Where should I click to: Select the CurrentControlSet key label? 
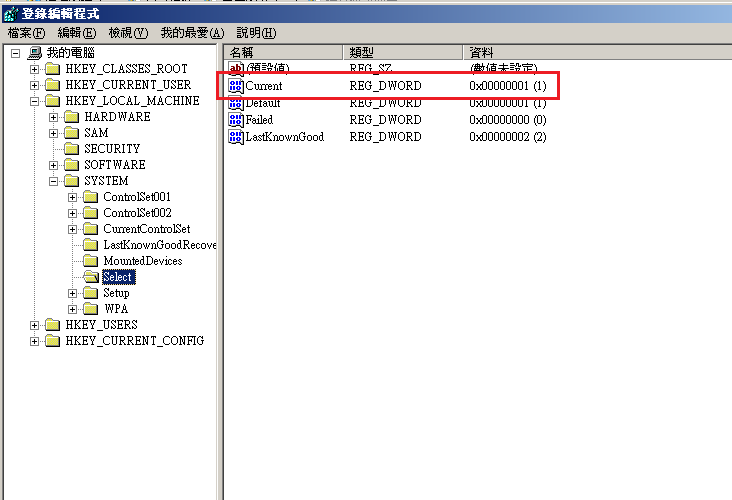(147, 229)
